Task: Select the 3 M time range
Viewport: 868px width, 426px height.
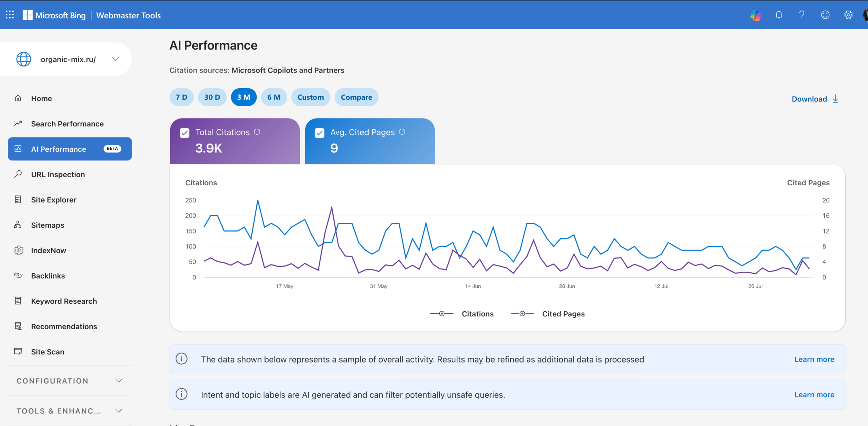Action: point(243,97)
